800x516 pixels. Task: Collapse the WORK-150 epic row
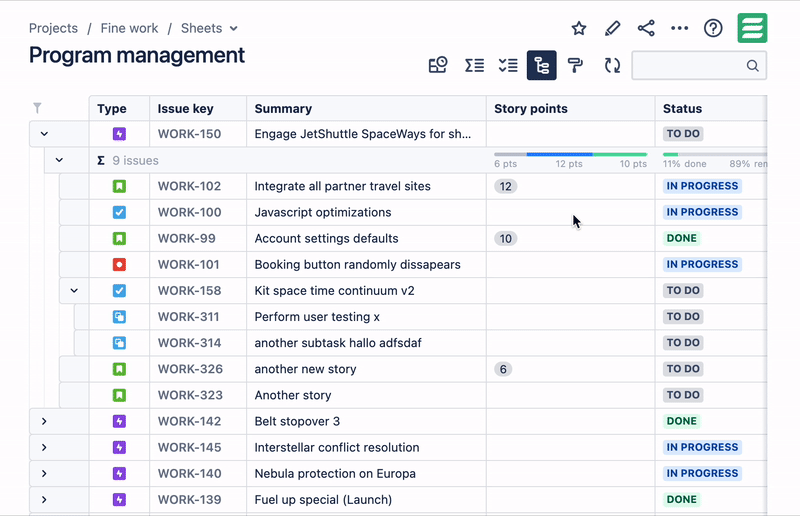point(44,134)
